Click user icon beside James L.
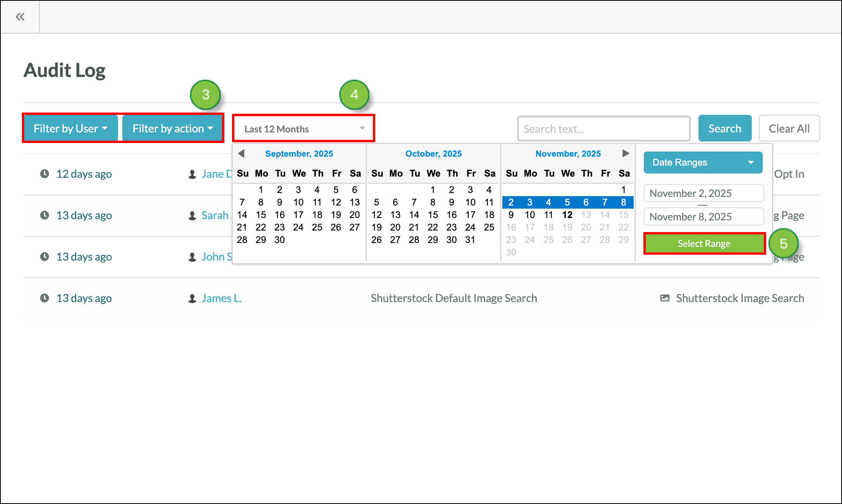 coord(192,298)
